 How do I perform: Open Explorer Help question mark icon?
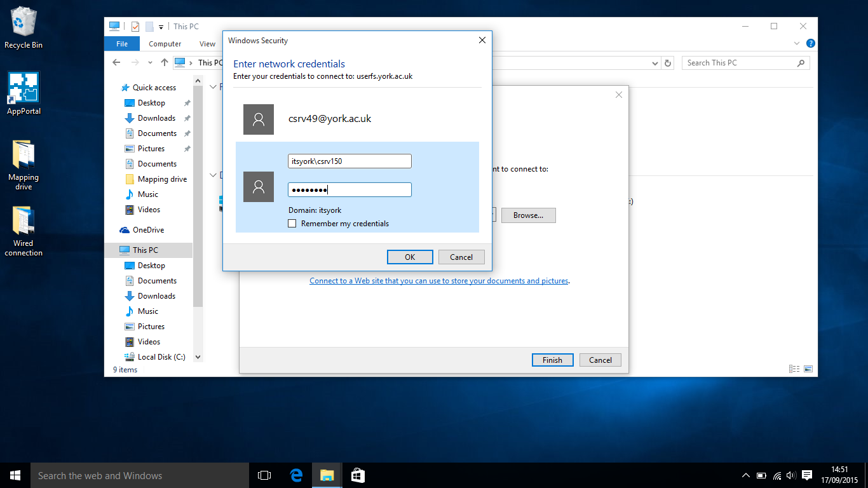pyautogui.click(x=811, y=44)
